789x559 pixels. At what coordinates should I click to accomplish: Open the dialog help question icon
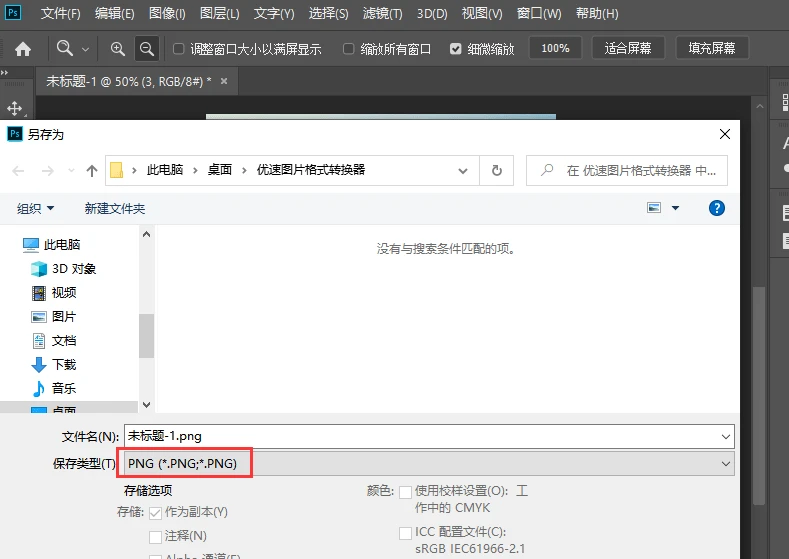coord(716,208)
